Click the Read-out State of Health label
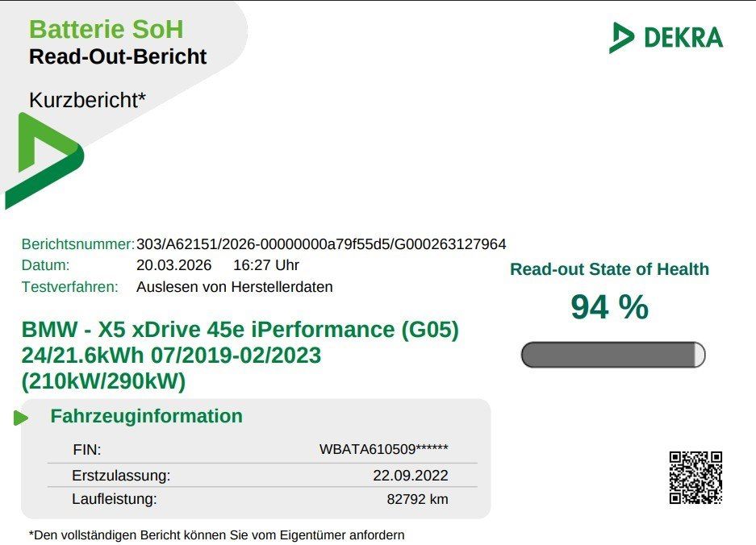 609,269
